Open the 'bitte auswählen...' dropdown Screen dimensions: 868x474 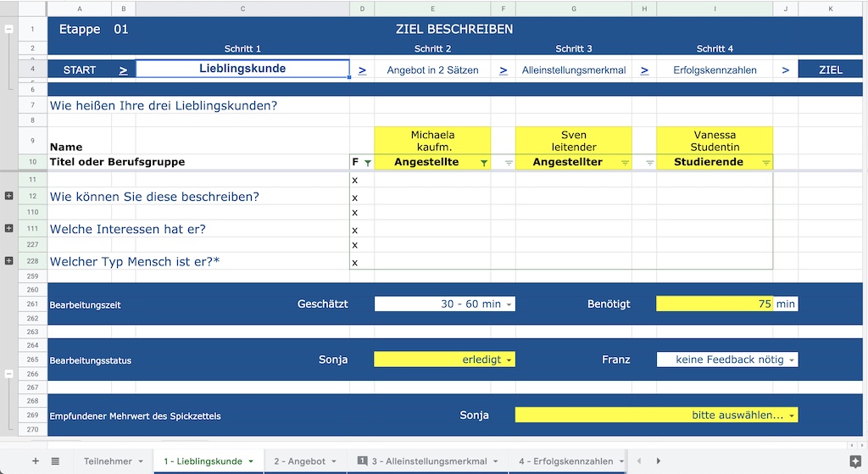point(792,415)
